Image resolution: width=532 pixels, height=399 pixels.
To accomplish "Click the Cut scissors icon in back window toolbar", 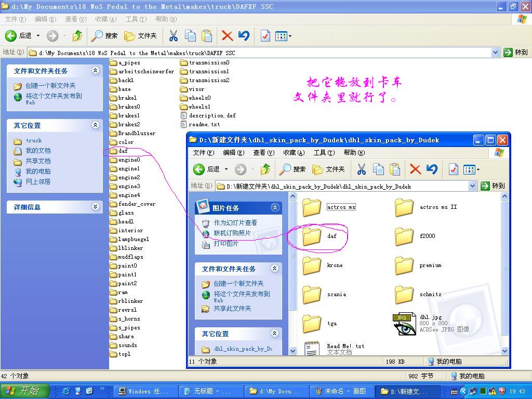I will 174,35.
